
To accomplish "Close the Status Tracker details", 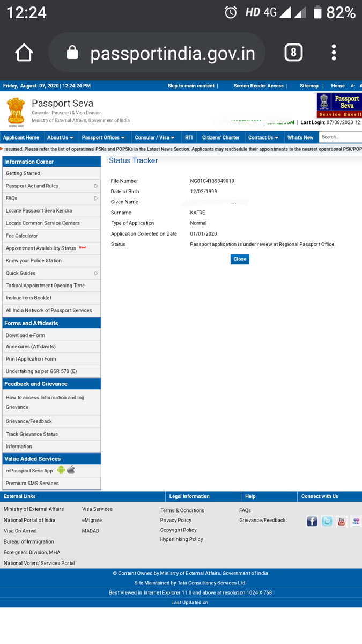I will pos(240,259).
